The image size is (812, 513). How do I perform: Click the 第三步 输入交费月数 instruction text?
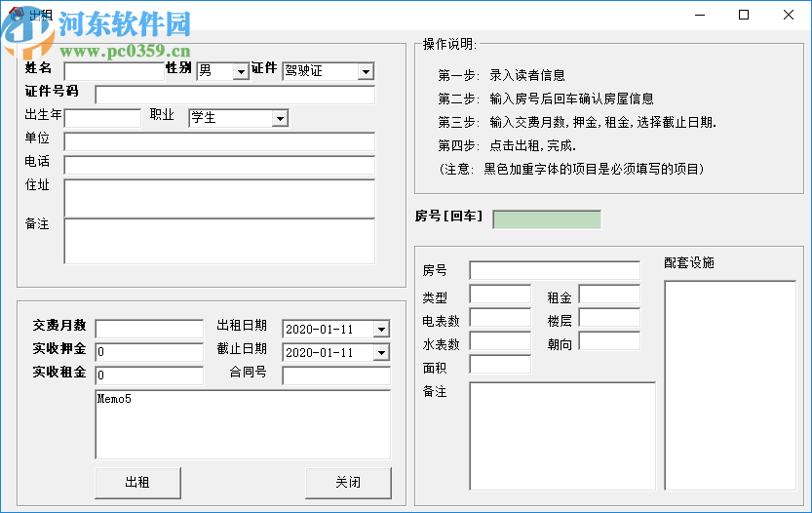[577, 122]
